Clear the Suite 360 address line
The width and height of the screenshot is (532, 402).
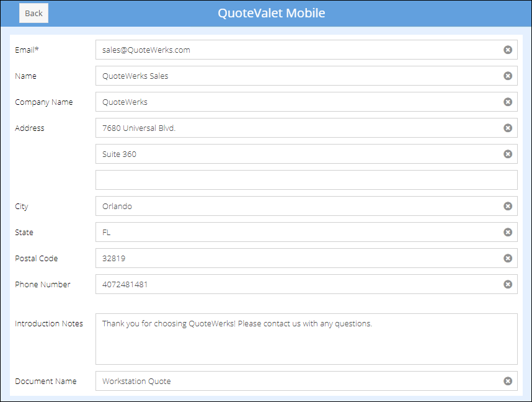(508, 154)
